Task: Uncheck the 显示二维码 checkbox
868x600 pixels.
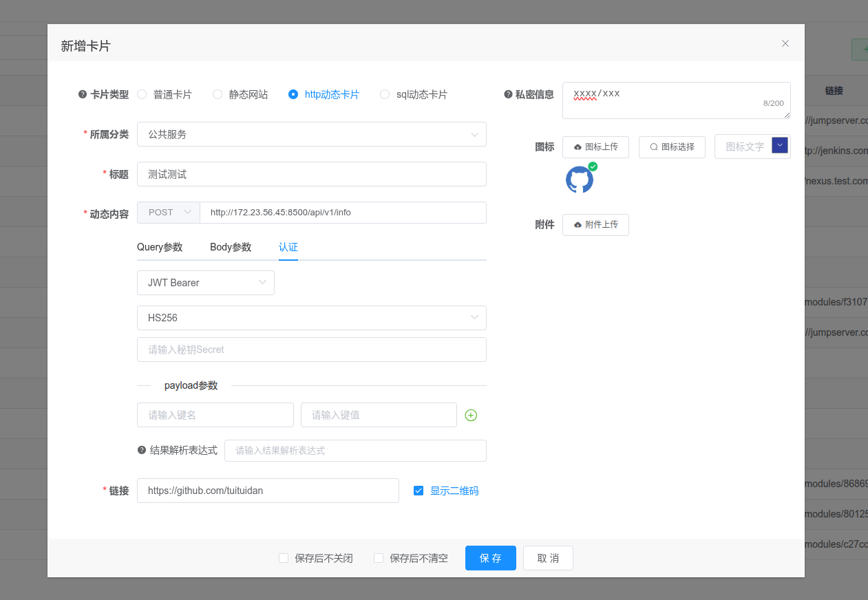Action: point(419,491)
